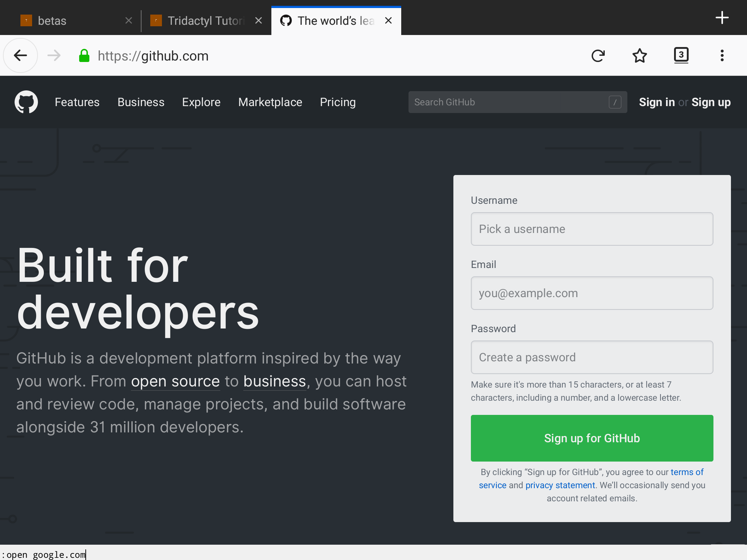
Task: Click the bookmark star icon
Action: coord(640,55)
